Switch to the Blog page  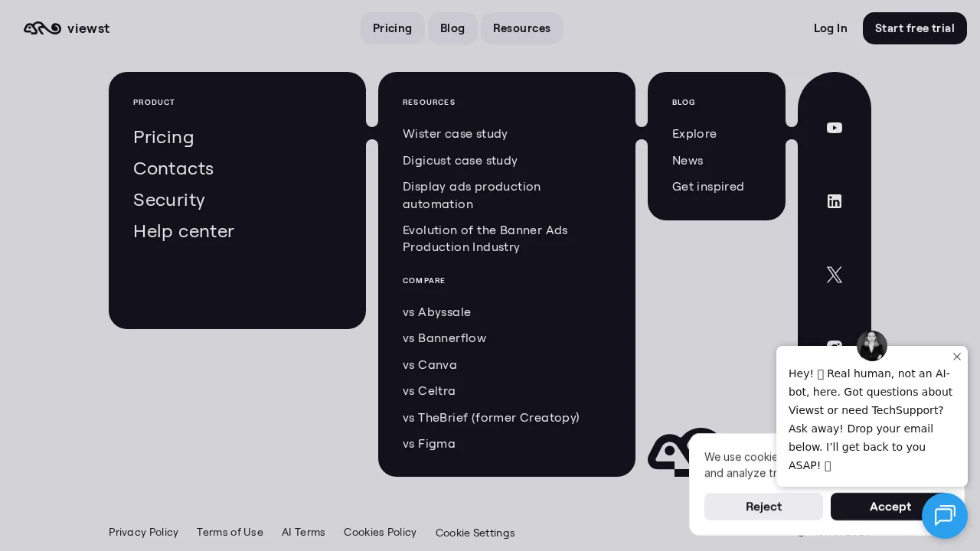(452, 28)
